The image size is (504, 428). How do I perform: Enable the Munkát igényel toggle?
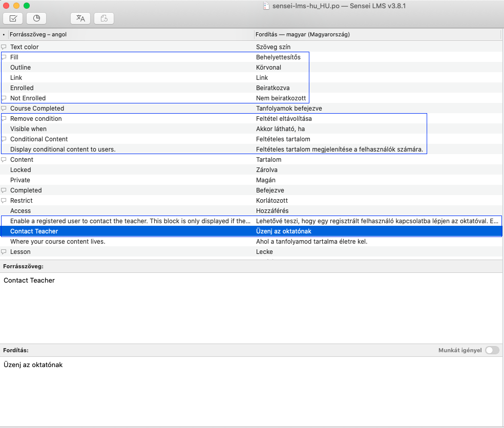point(492,350)
